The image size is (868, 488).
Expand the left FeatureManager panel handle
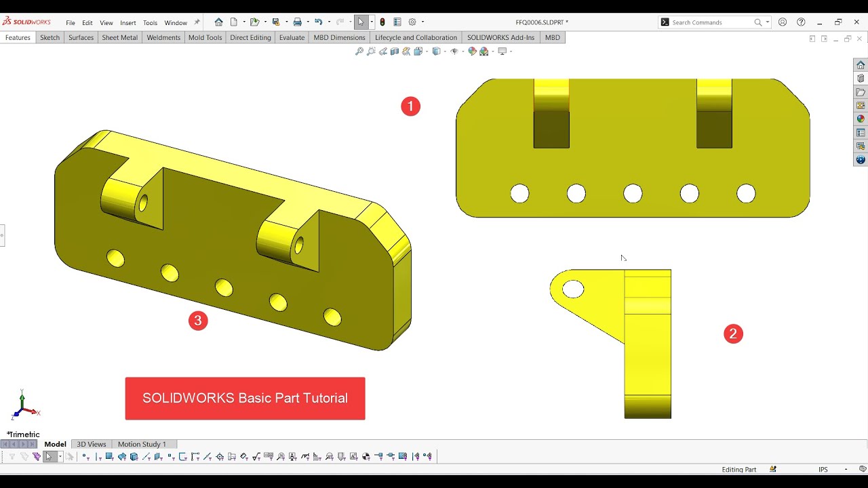tap(2, 235)
